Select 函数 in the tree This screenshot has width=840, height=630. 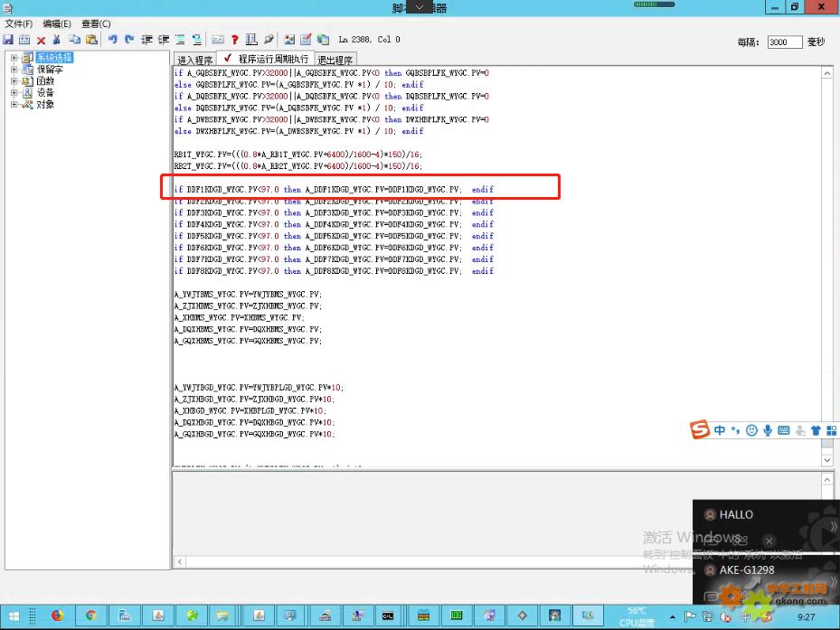45,80
